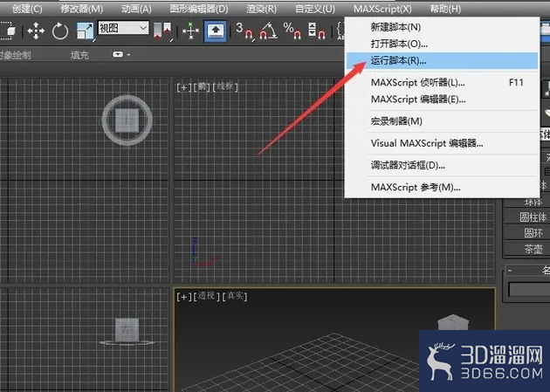Image resolution: width=550 pixels, height=392 pixels.
Task: Choose 打开脚本(O)... from the menu
Action: pos(442,44)
